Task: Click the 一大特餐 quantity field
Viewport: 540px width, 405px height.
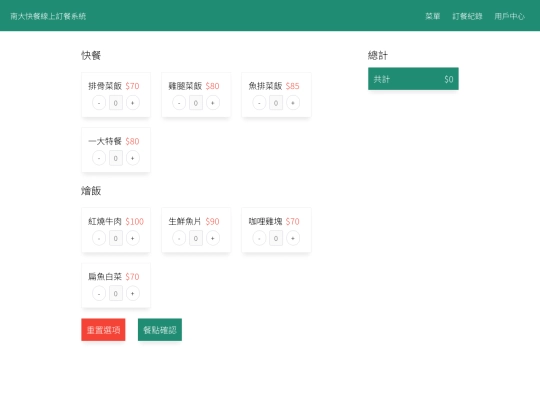Action: pyautogui.click(x=116, y=158)
